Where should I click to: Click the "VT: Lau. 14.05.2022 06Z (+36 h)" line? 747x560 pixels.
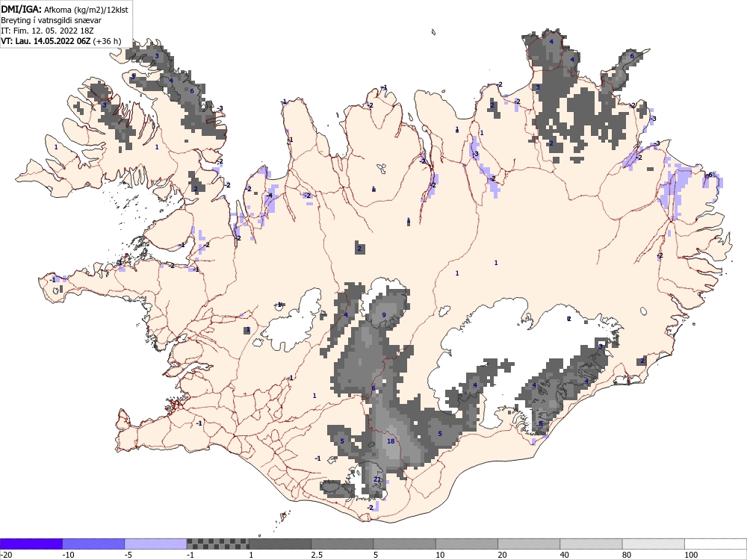61,41
